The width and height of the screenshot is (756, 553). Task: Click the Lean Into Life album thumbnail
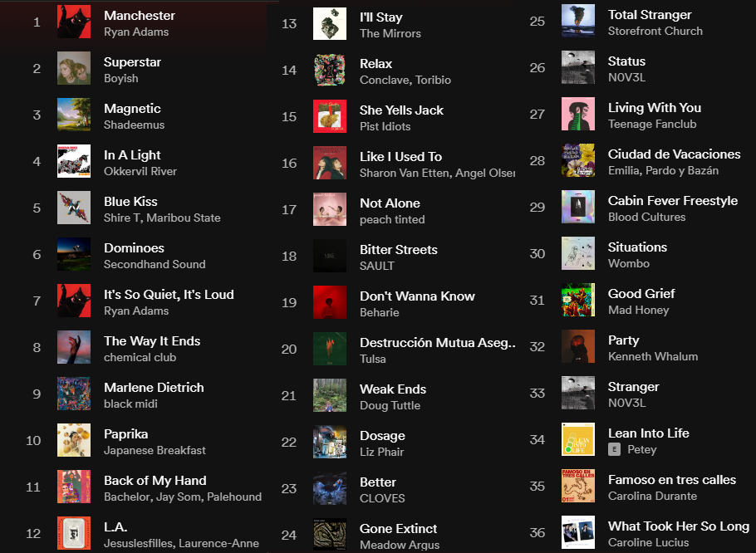click(578, 440)
